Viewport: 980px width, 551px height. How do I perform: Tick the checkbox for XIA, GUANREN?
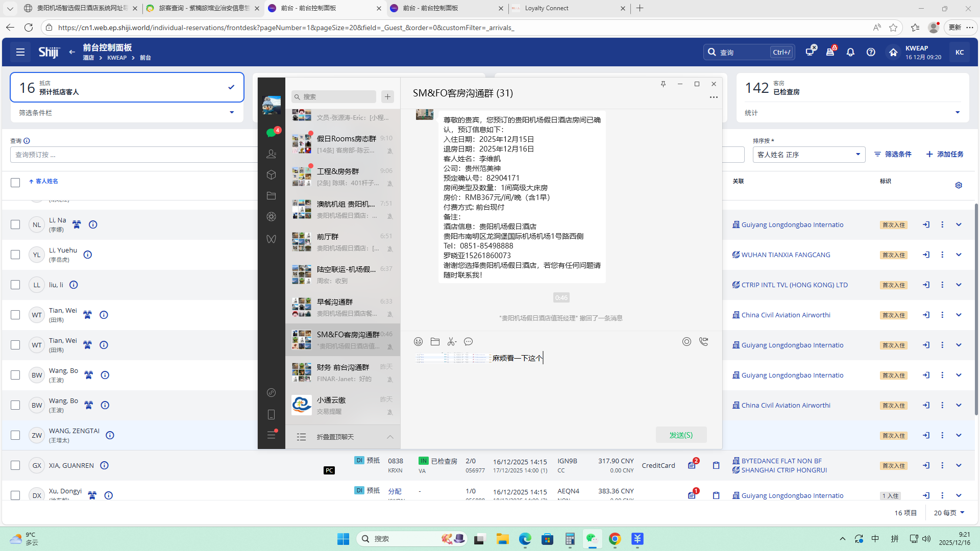click(x=15, y=465)
